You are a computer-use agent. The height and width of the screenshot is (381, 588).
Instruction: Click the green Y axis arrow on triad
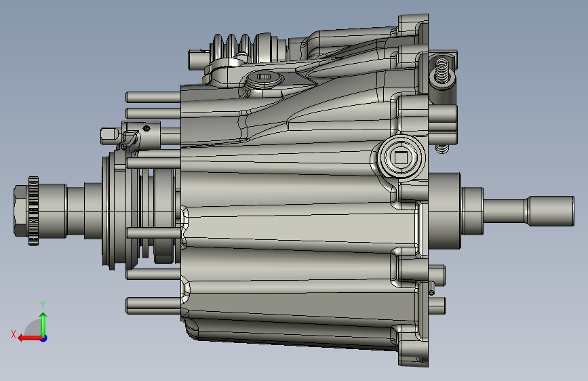pos(43,324)
